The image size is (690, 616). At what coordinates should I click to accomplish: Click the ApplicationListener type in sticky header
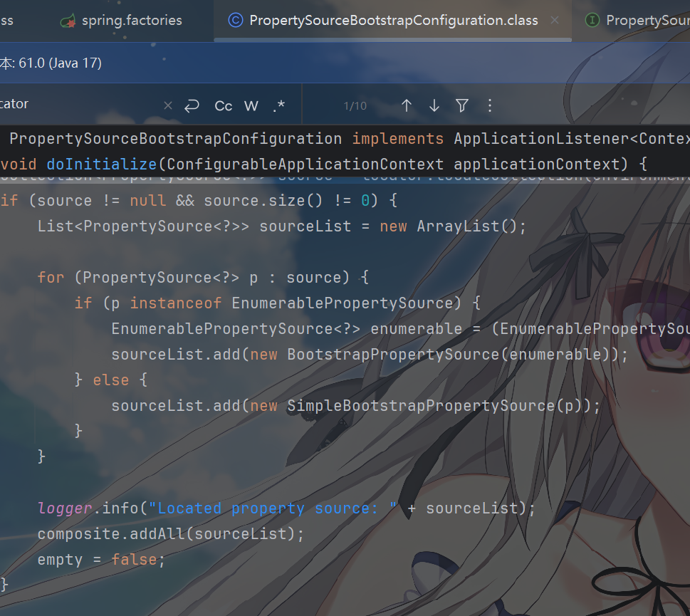(x=542, y=139)
